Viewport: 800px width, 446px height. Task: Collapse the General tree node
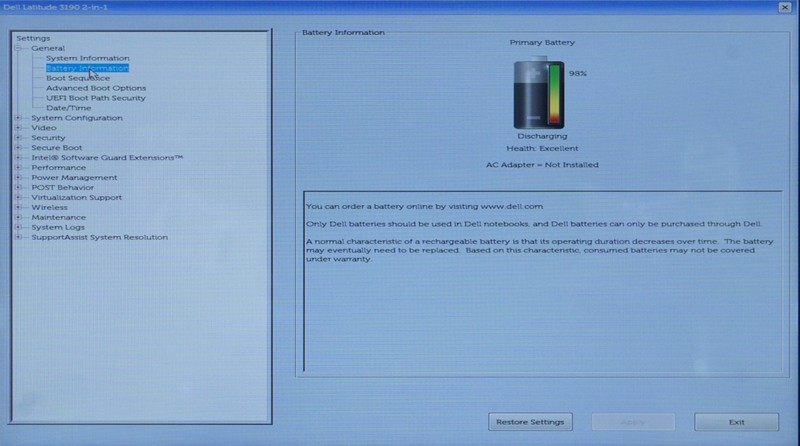pyautogui.click(x=18, y=48)
